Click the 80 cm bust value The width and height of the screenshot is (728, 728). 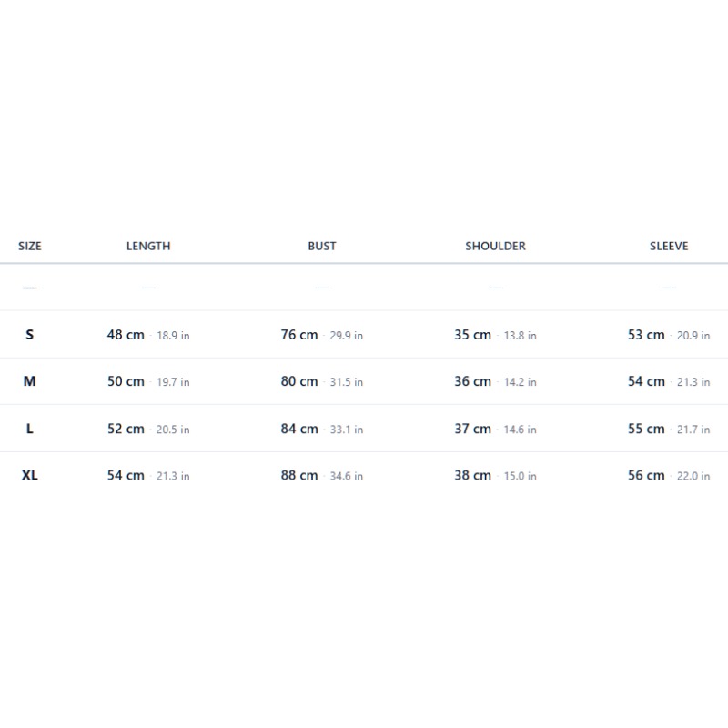point(299,381)
